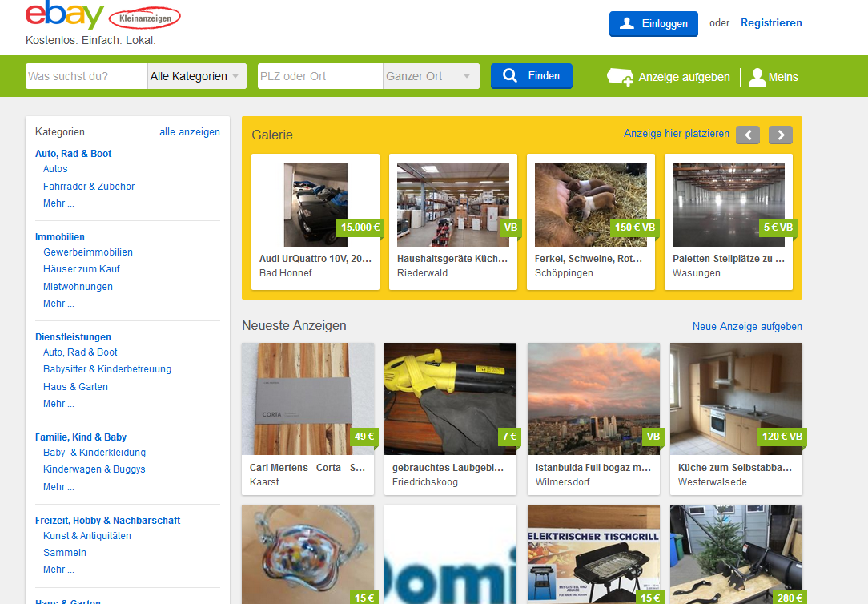The width and height of the screenshot is (868, 604).
Task: Open the Carl Mertens Corta listing image
Action: [307, 399]
